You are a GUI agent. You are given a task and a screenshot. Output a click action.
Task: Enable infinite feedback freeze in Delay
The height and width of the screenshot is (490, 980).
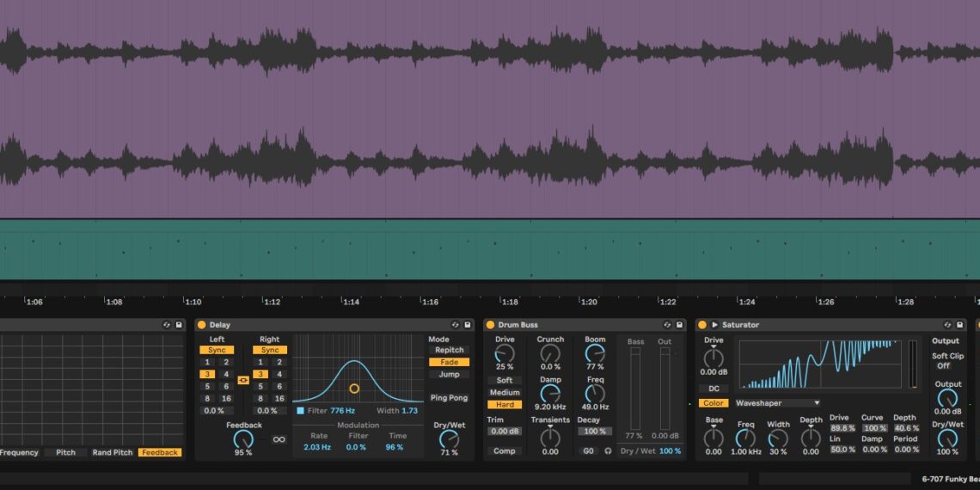tap(279, 439)
